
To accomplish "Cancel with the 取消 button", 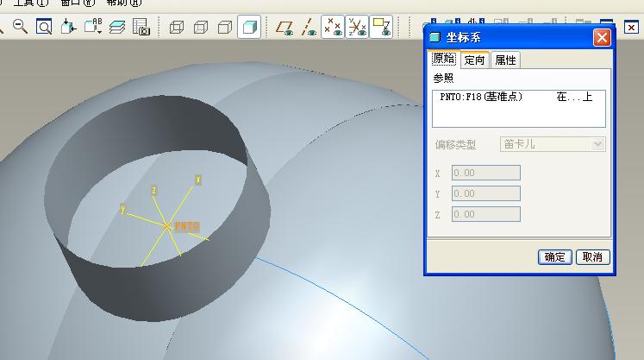I will coord(592,257).
